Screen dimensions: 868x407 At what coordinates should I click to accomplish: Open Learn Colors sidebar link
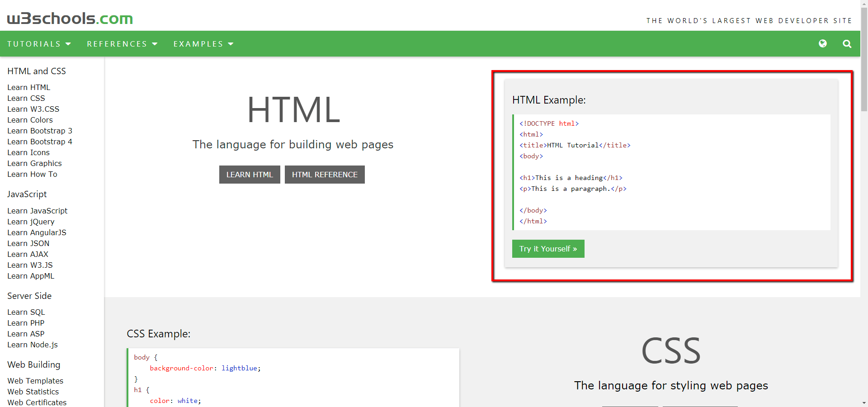pos(30,120)
